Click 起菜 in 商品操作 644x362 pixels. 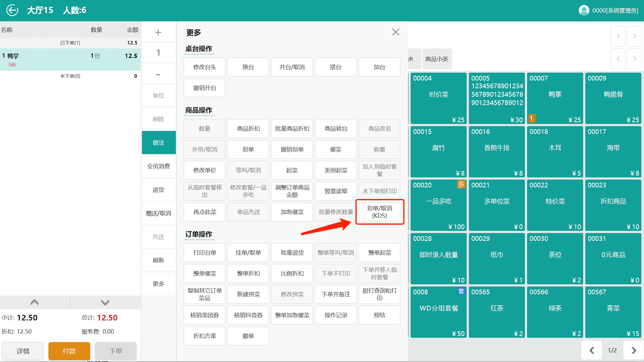[x=292, y=170]
